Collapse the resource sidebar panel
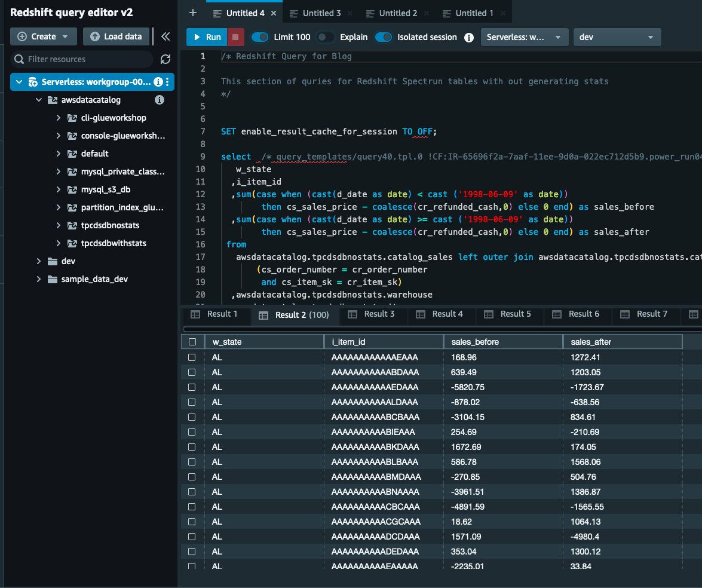Viewport: 702px width, 588px height. [165, 36]
